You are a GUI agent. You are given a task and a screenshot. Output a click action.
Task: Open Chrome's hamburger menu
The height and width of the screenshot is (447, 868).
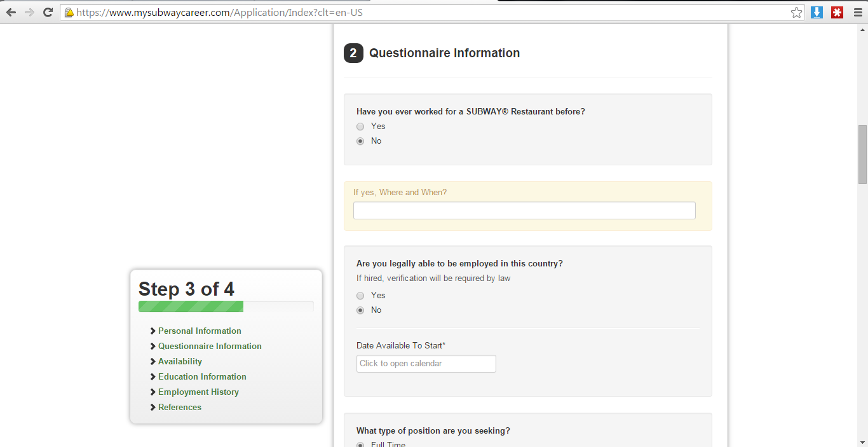click(x=858, y=11)
